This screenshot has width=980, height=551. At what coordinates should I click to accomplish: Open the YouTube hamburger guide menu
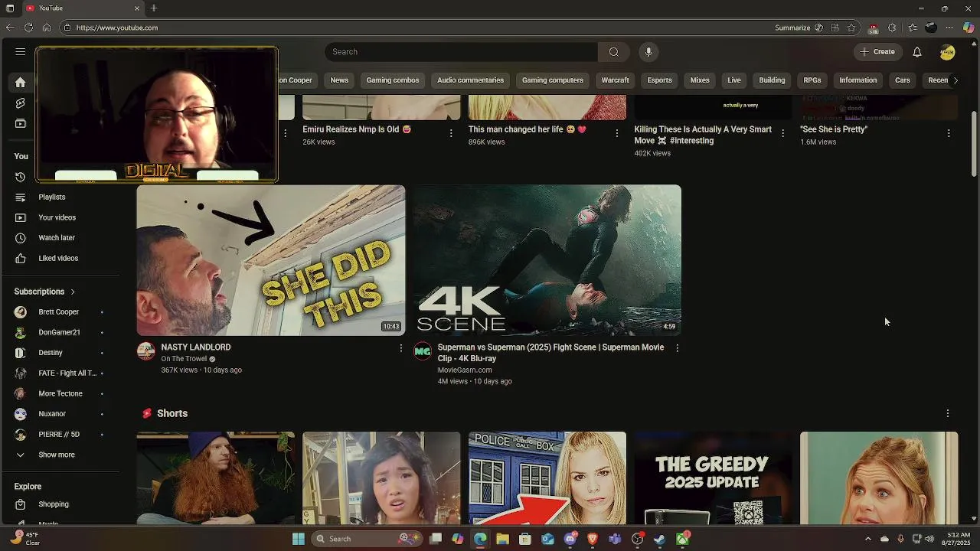(x=21, y=52)
